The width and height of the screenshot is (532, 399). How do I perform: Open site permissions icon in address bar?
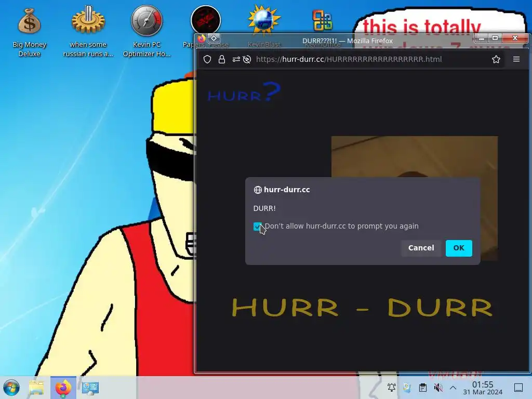click(x=236, y=59)
